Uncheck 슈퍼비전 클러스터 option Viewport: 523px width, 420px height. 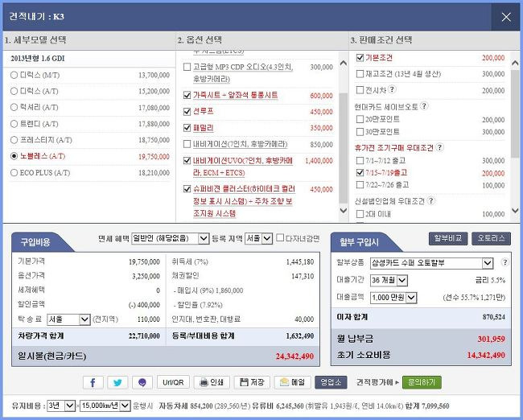coord(187,189)
